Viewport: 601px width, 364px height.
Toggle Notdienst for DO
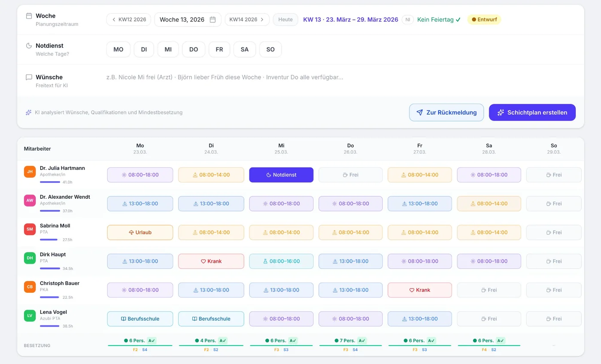(x=194, y=49)
